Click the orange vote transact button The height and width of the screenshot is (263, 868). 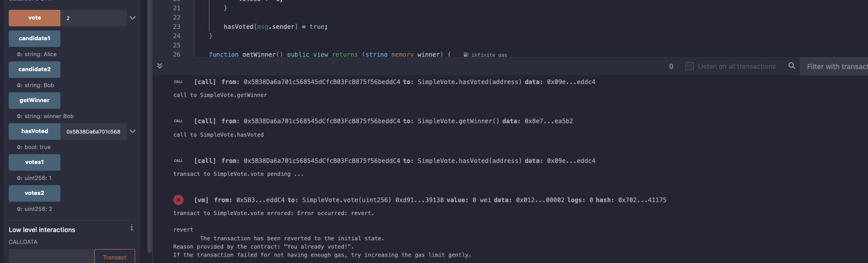(35, 18)
